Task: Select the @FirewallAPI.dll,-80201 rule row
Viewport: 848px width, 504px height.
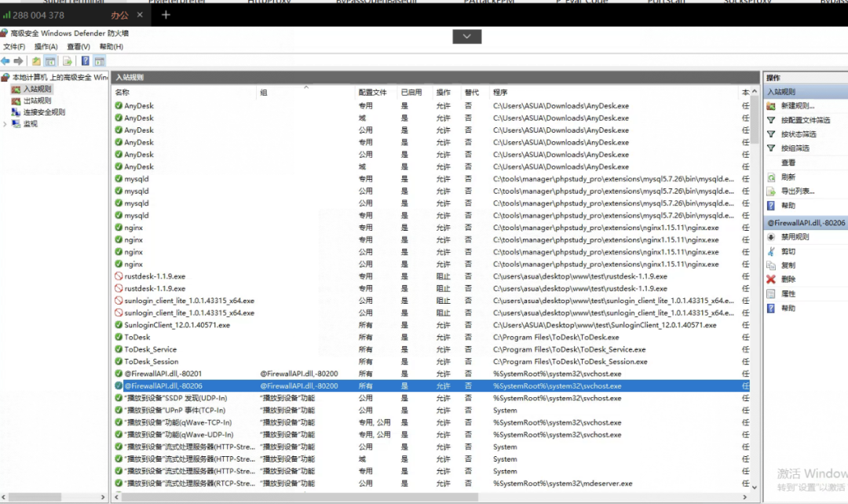Action: 430,374
